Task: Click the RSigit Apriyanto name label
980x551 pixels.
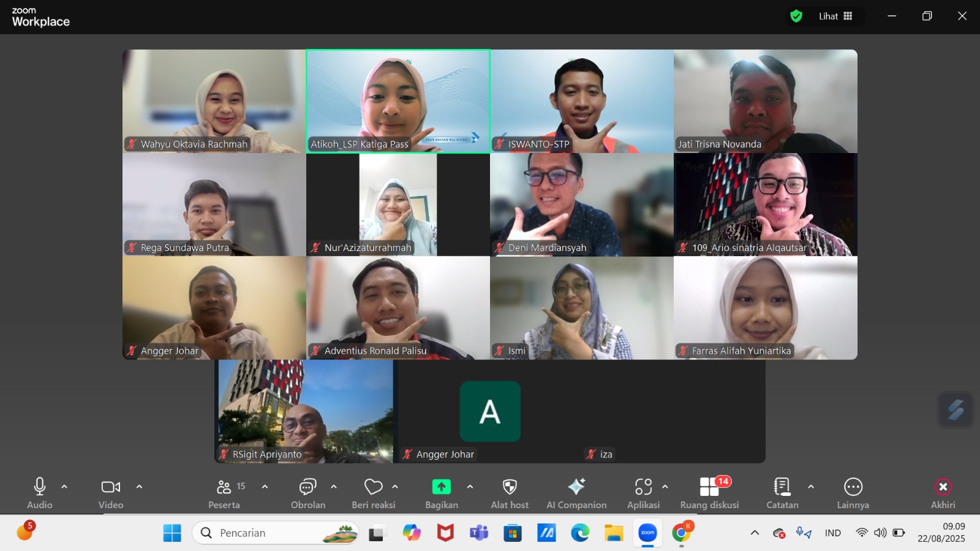Action: pos(267,454)
